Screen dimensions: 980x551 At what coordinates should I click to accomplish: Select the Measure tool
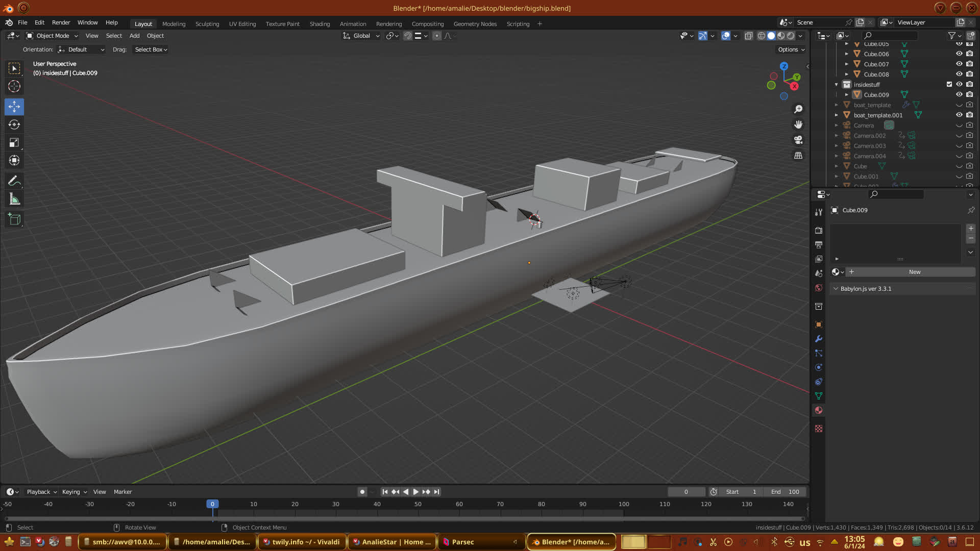coord(14,199)
